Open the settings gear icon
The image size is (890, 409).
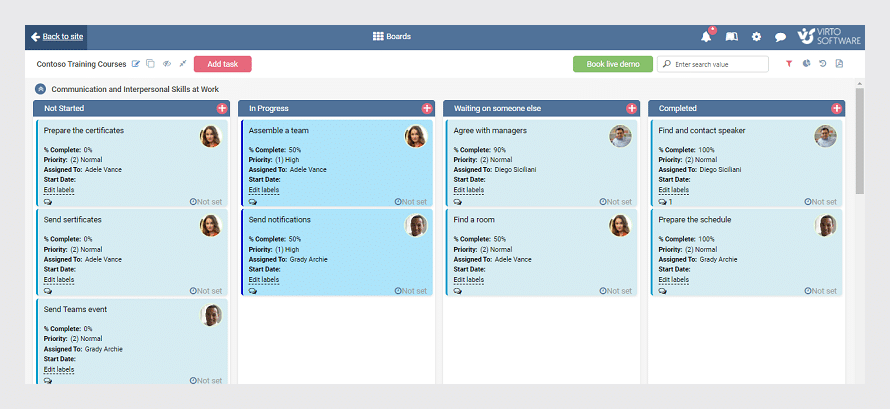coord(757,37)
